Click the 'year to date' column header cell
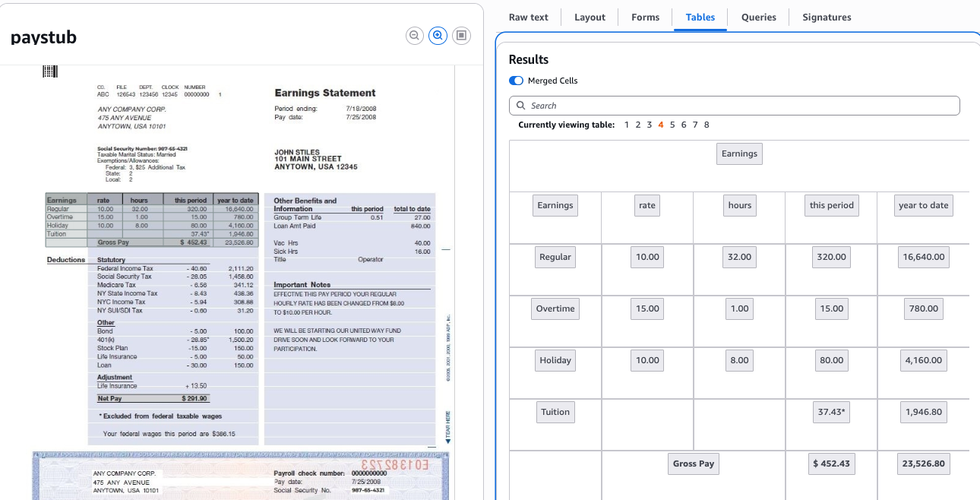Viewport: 980px width, 500px height. click(x=923, y=205)
